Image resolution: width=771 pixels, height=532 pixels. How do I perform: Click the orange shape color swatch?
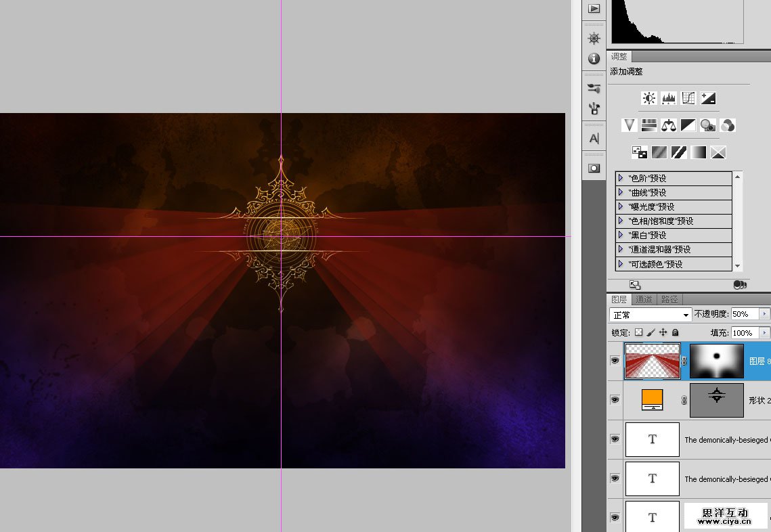[653, 399]
